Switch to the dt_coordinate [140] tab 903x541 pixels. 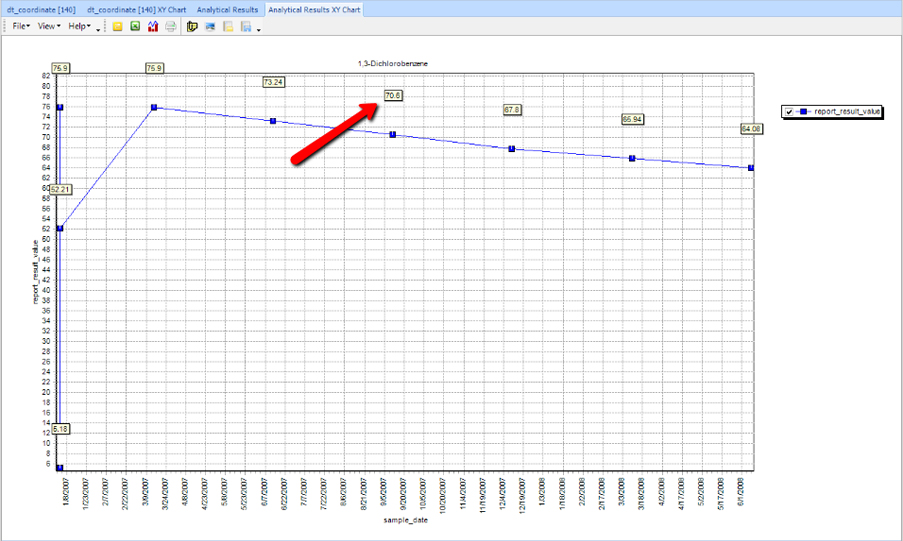point(41,10)
